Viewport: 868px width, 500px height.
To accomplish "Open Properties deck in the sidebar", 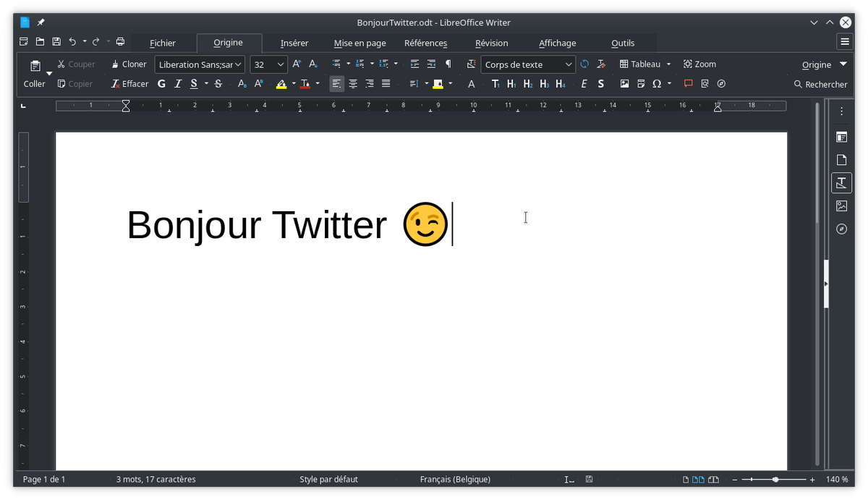I will tap(841, 137).
